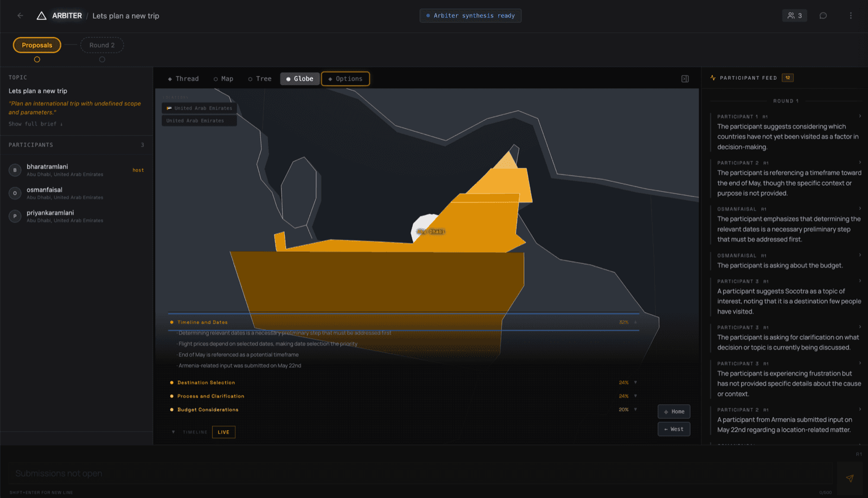Viewport: 868px width, 498px height.
Task: Expand the osmanfaisal budget entry chevron
Action: coord(860,255)
